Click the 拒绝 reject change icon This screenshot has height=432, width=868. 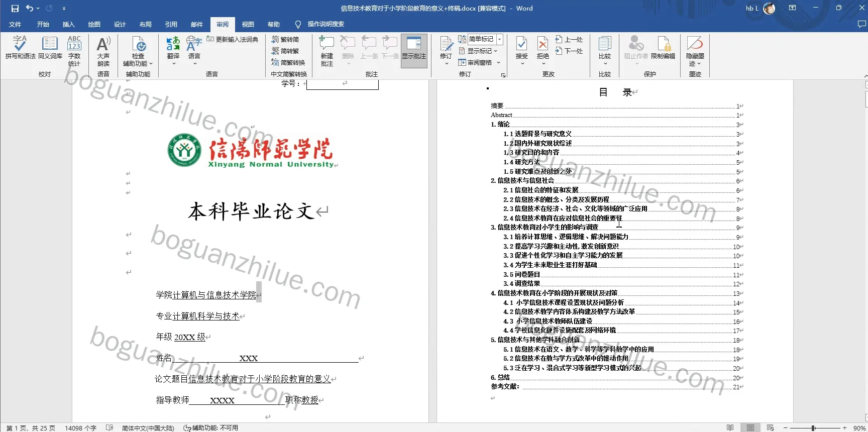point(543,44)
